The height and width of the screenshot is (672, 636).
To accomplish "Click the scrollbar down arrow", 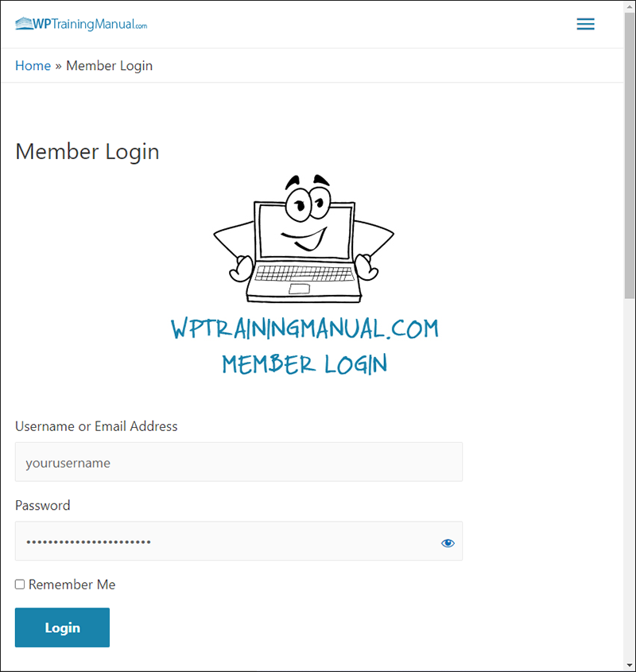I will [x=630, y=666].
